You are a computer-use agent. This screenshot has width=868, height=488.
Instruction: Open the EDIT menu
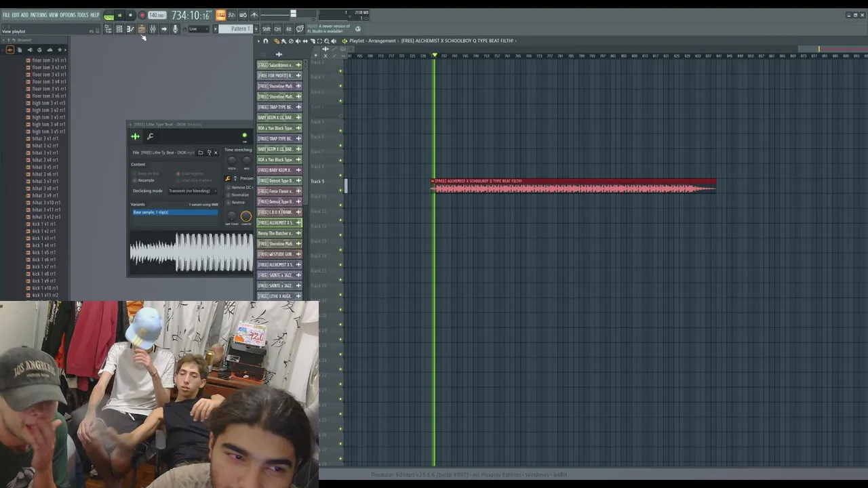coord(16,15)
